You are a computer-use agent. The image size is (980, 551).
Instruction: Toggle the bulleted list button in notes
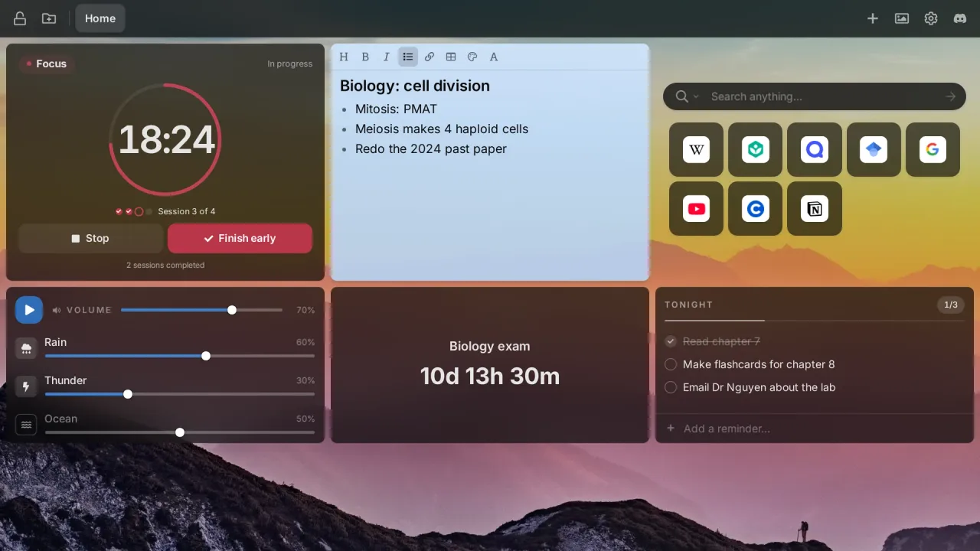point(408,57)
